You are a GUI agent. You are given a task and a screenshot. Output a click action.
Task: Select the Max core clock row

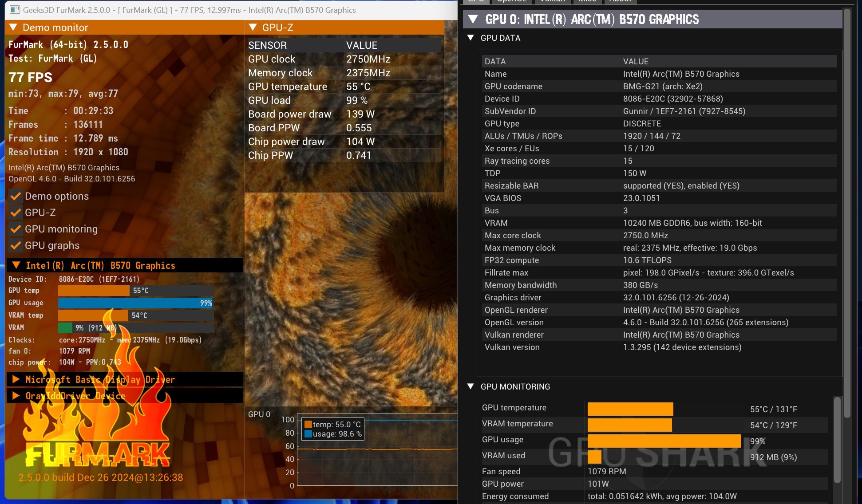[x=659, y=235]
